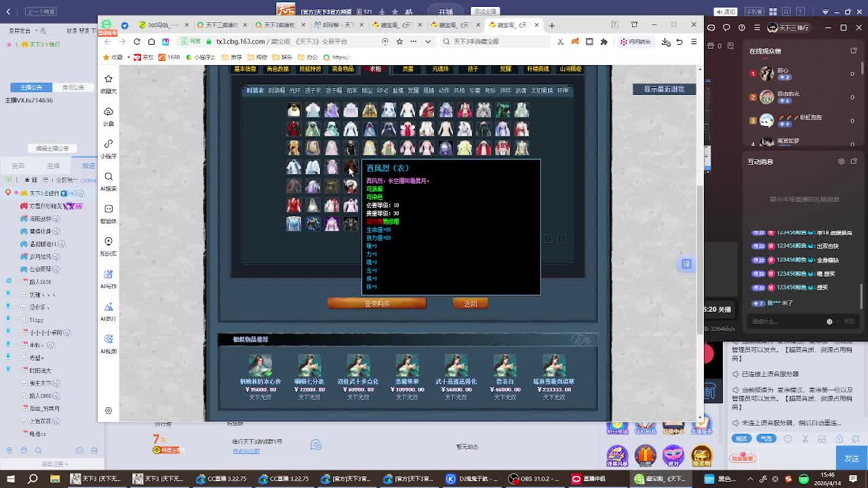The image size is (868, 488).
Task: Select the first costume in wardrobe grid
Action: pyautogui.click(x=294, y=110)
